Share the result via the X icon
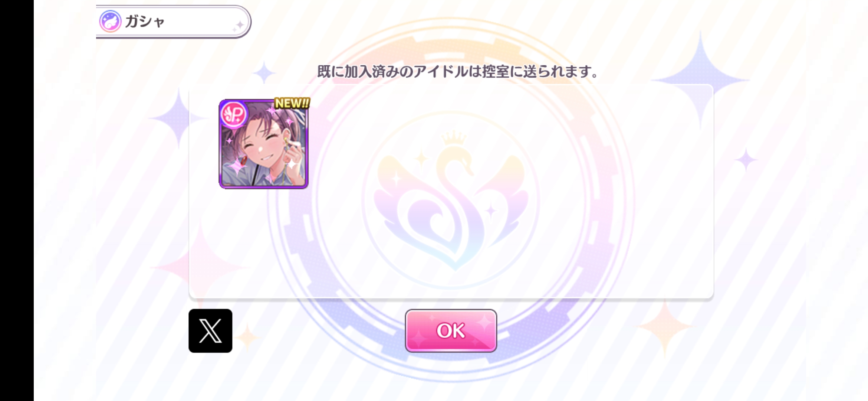This screenshot has height=401, width=868. point(210,330)
